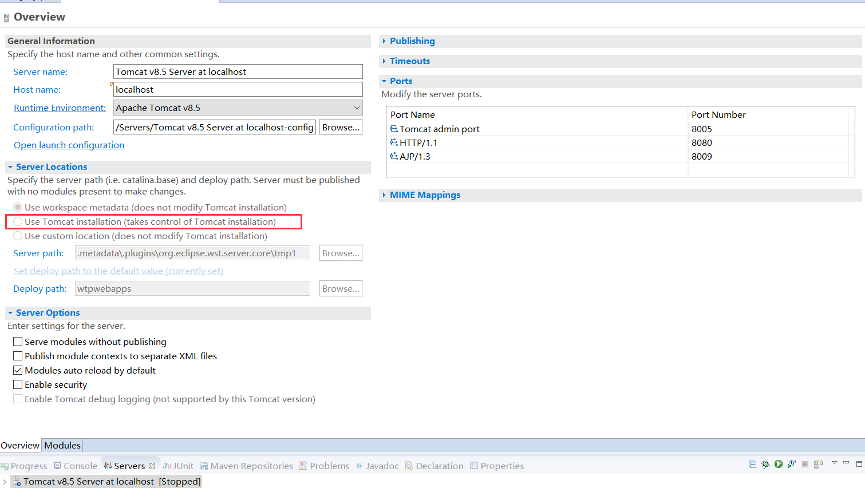865x504 pixels.
Task: Collapse all in Servers view
Action: click(x=752, y=464)
